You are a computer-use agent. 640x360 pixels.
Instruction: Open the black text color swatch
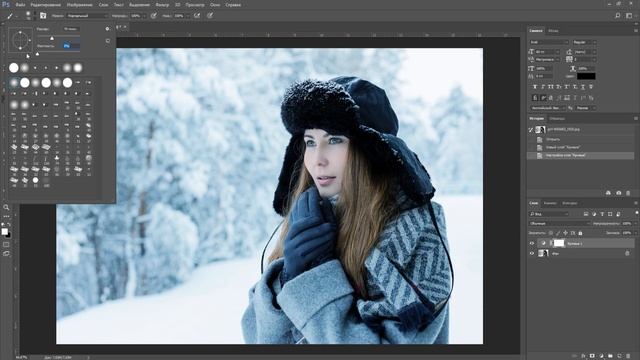tap(586, 76)
